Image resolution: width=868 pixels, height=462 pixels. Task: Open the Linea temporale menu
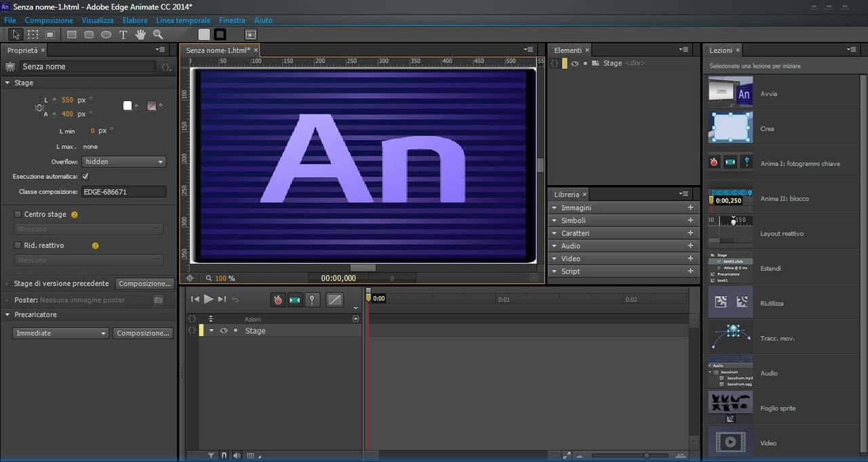tap(183, 20)
